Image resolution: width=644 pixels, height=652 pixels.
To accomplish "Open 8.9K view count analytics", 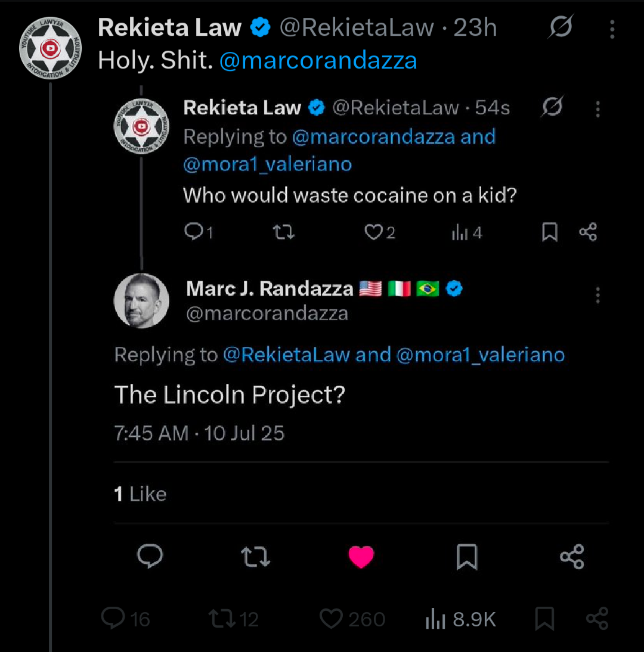I will click(x=460, y=619).
